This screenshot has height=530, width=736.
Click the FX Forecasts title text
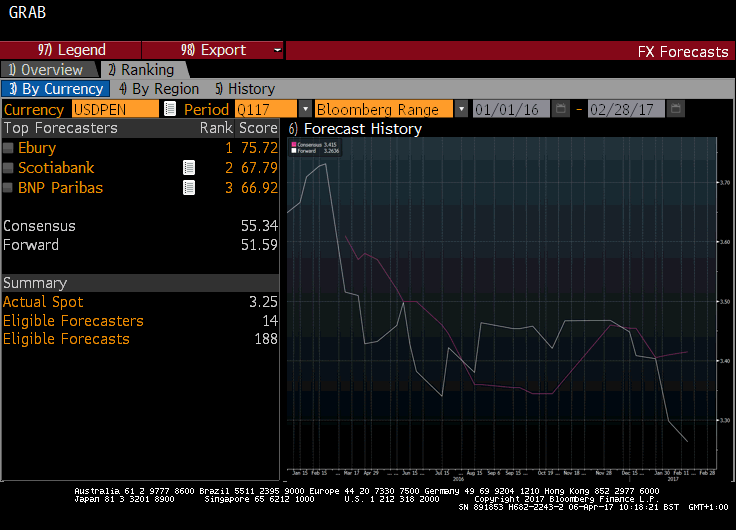tap(683, 52)
